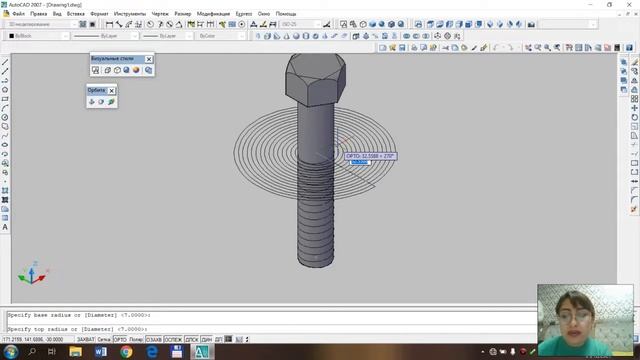The width and height of the screenshot is (640, 360).
Task: Toggle ЗАХВАТ snap mode in status bar
Action: [86, 340]
